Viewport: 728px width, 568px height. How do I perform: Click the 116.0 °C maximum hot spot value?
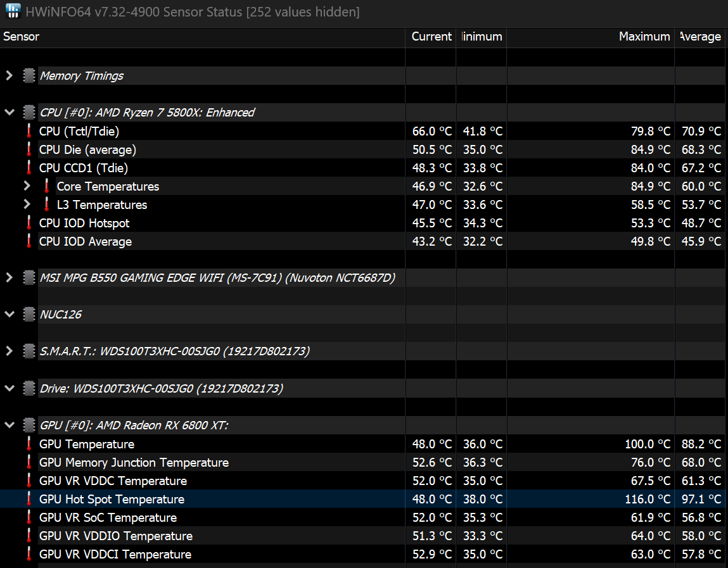click(648, 500)
